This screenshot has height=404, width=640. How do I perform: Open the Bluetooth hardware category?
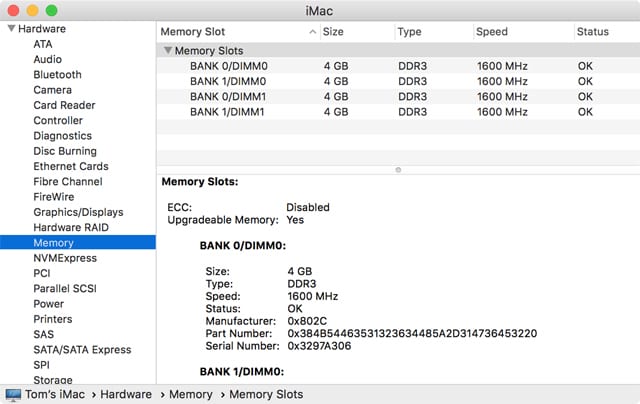point(57,75)
